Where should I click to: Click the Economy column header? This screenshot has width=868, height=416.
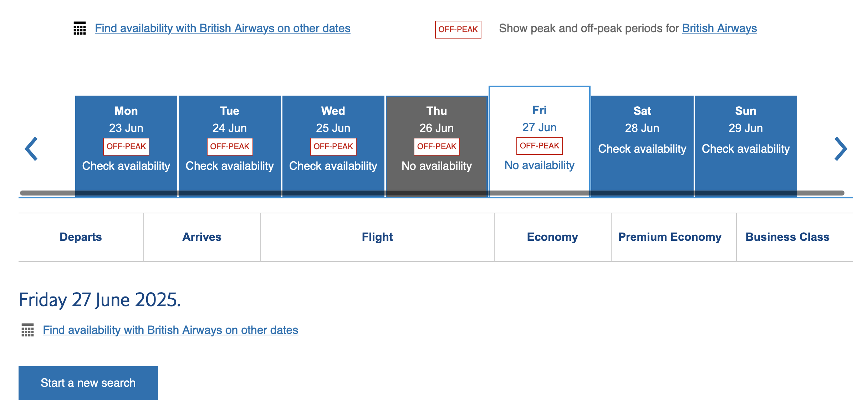552,237
